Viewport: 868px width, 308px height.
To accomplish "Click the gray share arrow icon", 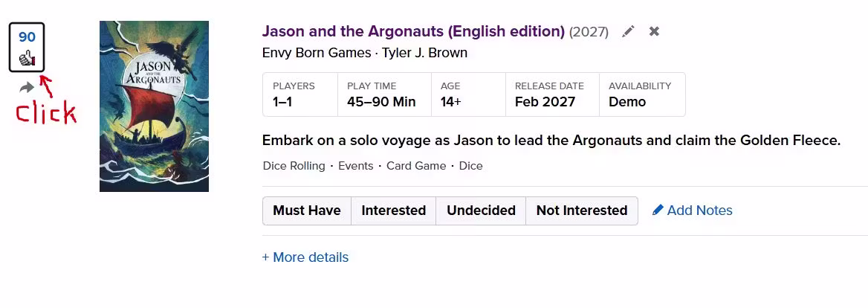I will point(27,88).
